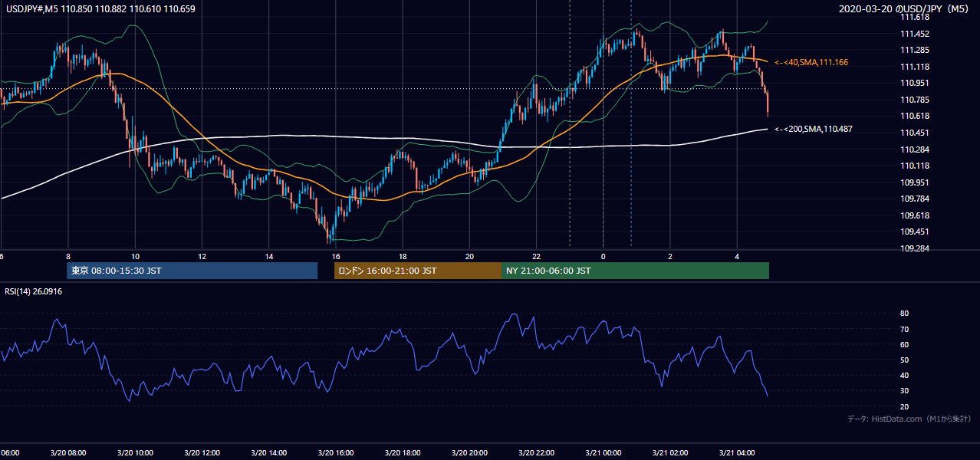Click hour label 12 on price chart axis
This screenshot has height=460, width=980.
(x=202, y=256)
